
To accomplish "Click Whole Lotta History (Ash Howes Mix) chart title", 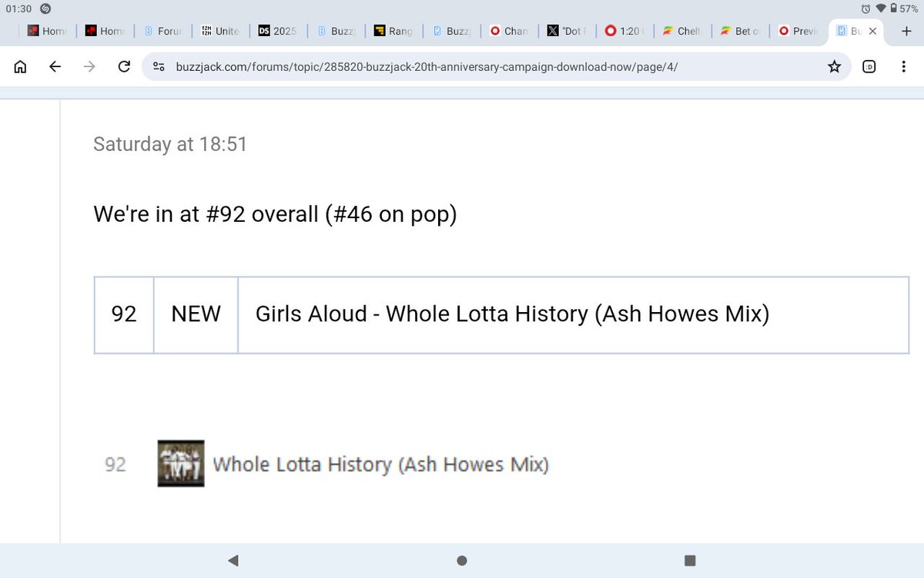I will point(380,465).
